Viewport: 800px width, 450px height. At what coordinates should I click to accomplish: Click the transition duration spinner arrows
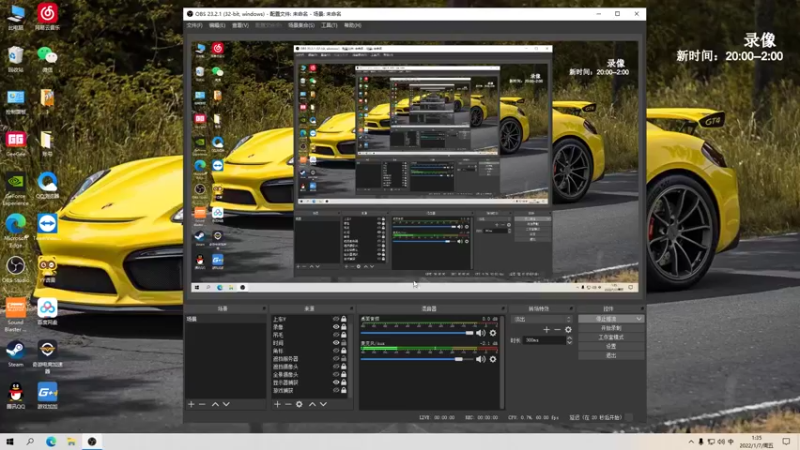570,340
